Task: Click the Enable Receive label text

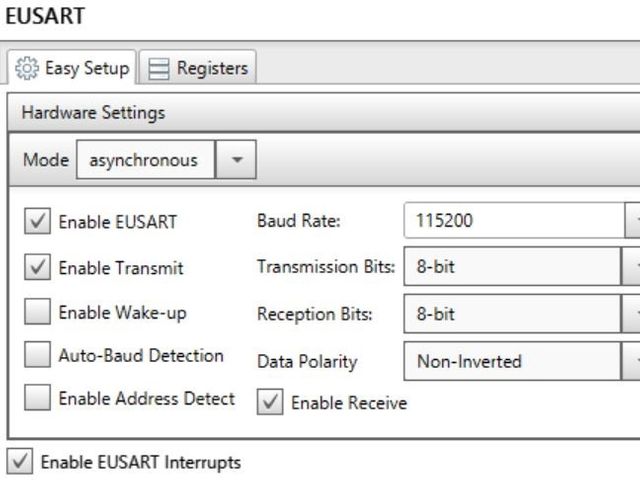Action: 348,403
